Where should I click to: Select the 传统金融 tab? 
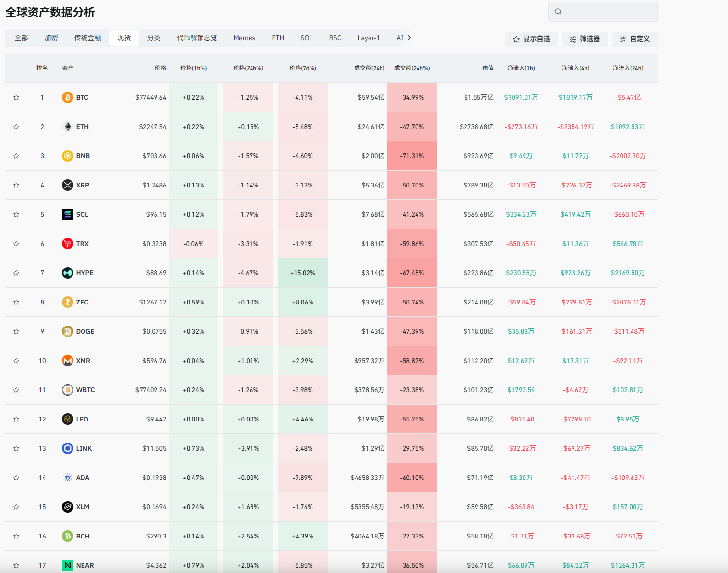87,38
